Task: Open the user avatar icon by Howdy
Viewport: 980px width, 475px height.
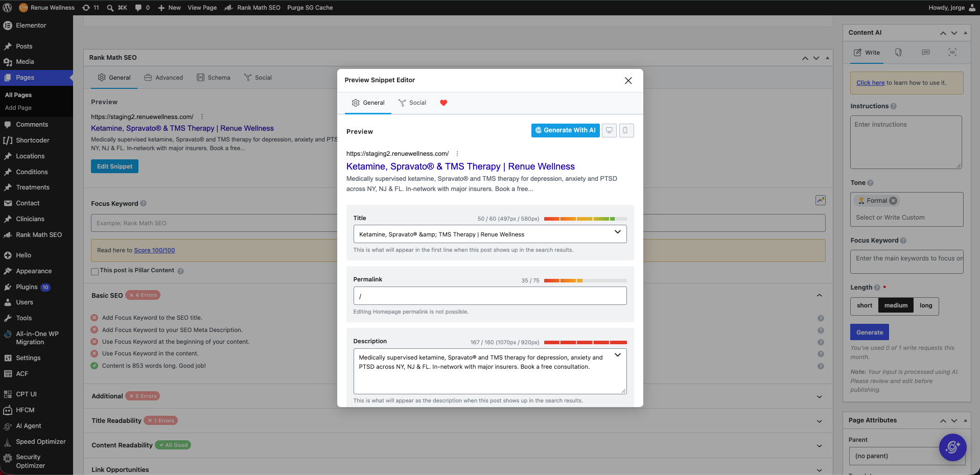Action: [x=972, y=8]
